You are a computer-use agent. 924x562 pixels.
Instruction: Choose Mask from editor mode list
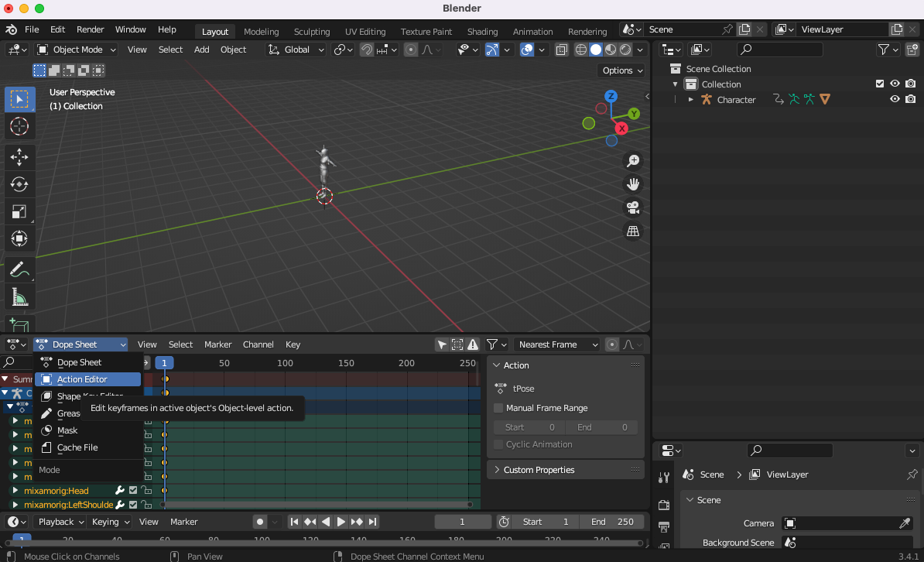pyautogui.click(x=87, y=430)
